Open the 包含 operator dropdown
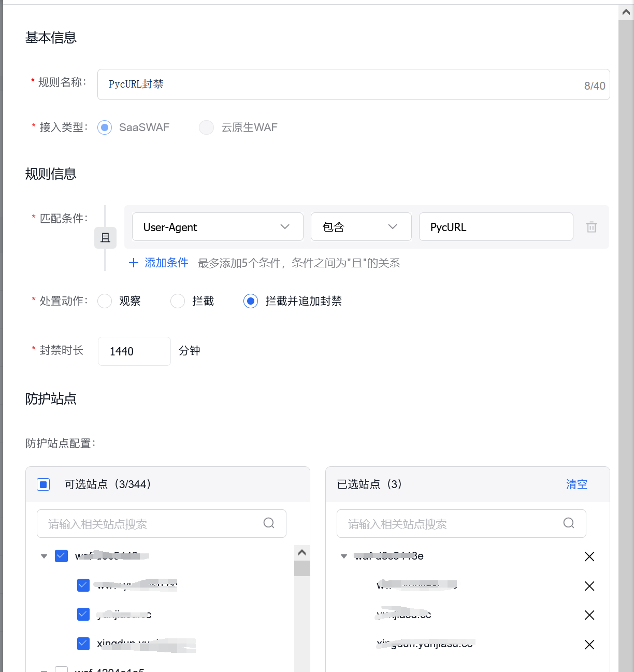This screenshot has width=634, height=672. (x=361, y=227)
